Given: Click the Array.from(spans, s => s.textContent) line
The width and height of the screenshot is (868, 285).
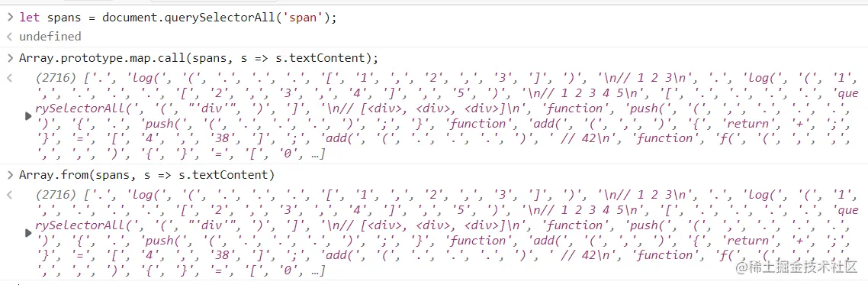Looking at the screenshot, I should (x=146, y=175).
